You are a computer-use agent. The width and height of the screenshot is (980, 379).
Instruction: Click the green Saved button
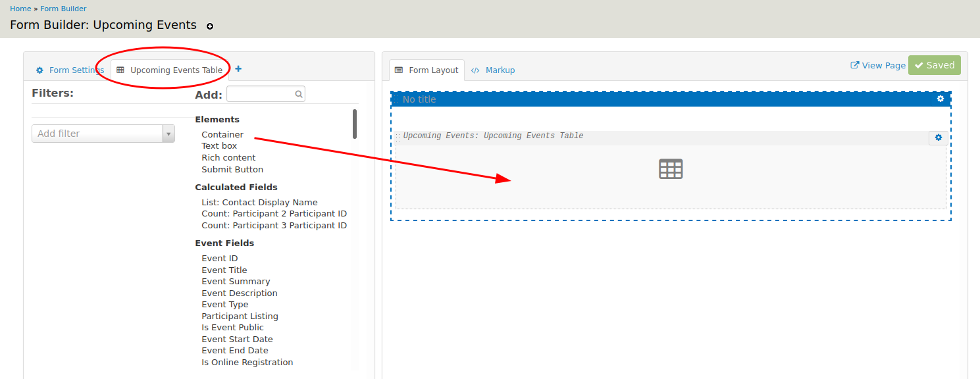[934, 65]
